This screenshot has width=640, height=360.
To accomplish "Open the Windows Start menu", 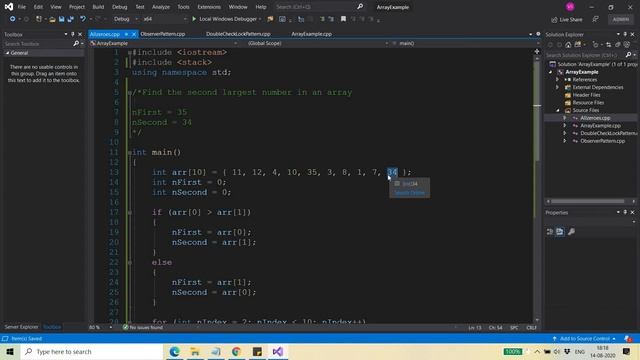I will (x=10, y=351).
